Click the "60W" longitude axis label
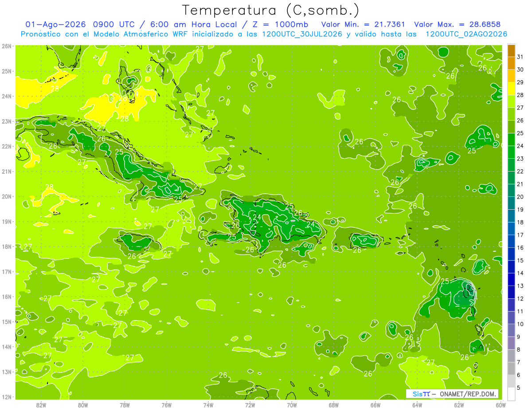The image size is (532, 411). pos(501,405)
